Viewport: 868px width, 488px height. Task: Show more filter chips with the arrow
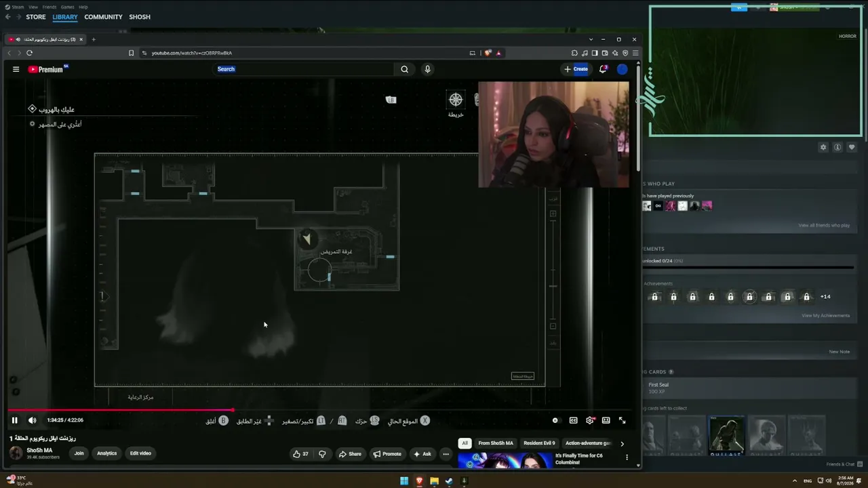[622, 443]
